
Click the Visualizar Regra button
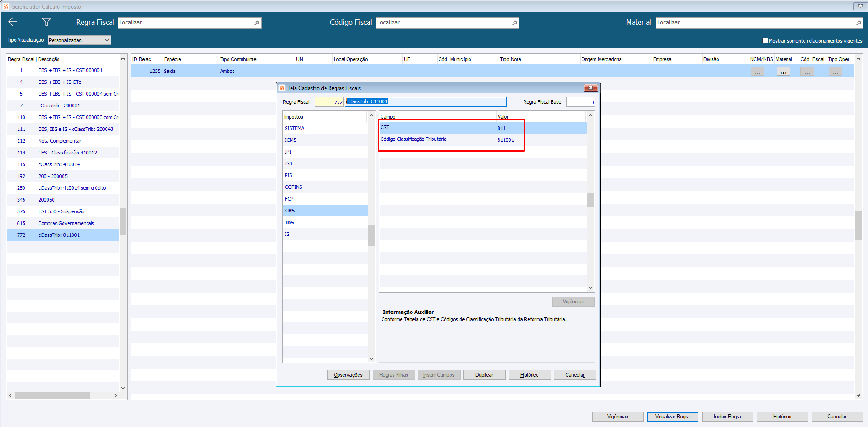point(672,417)
